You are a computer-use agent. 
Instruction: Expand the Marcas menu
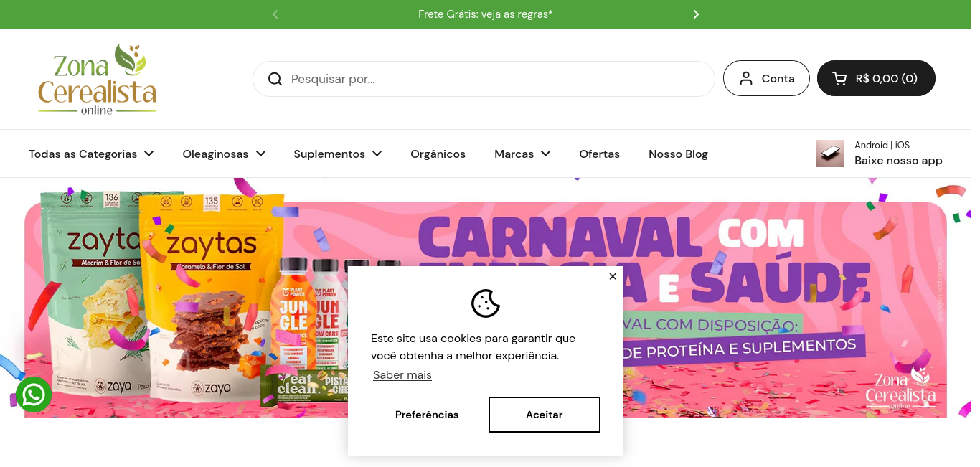point(522,154)
